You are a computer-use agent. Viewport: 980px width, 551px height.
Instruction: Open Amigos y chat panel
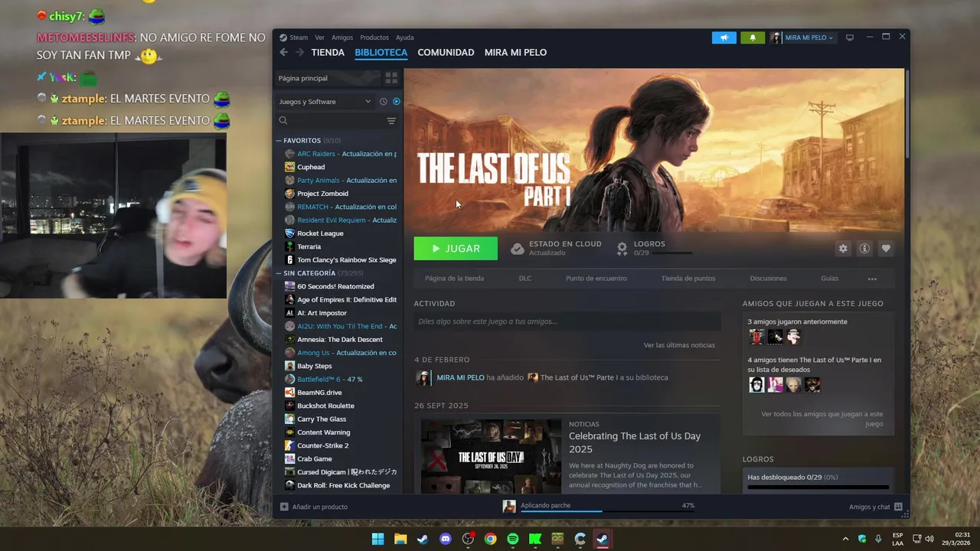[876, 507]
